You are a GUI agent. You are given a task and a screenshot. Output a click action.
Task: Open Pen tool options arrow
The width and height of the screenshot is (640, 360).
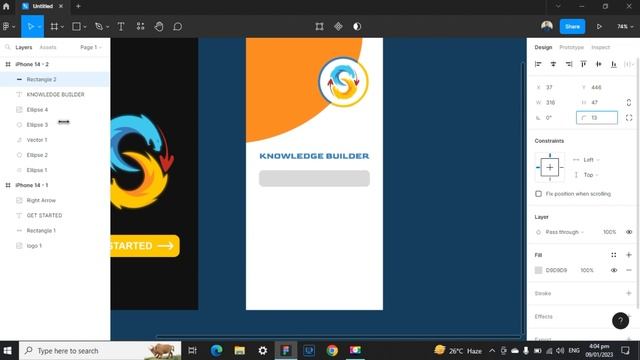107,27
